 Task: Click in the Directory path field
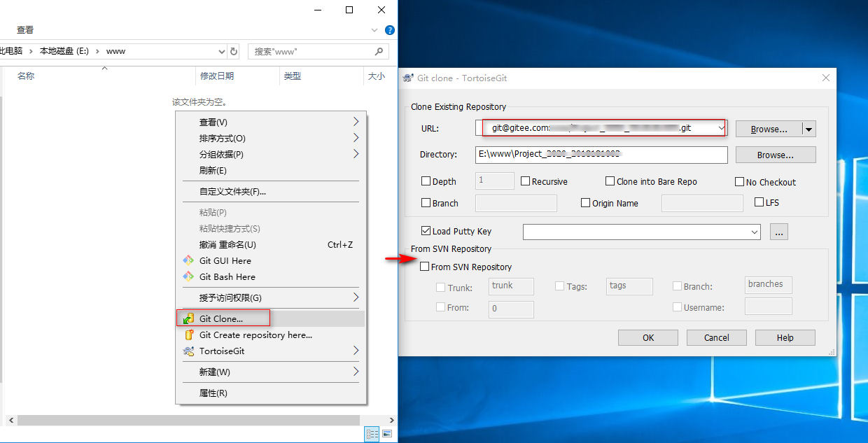tap(601, 154)
